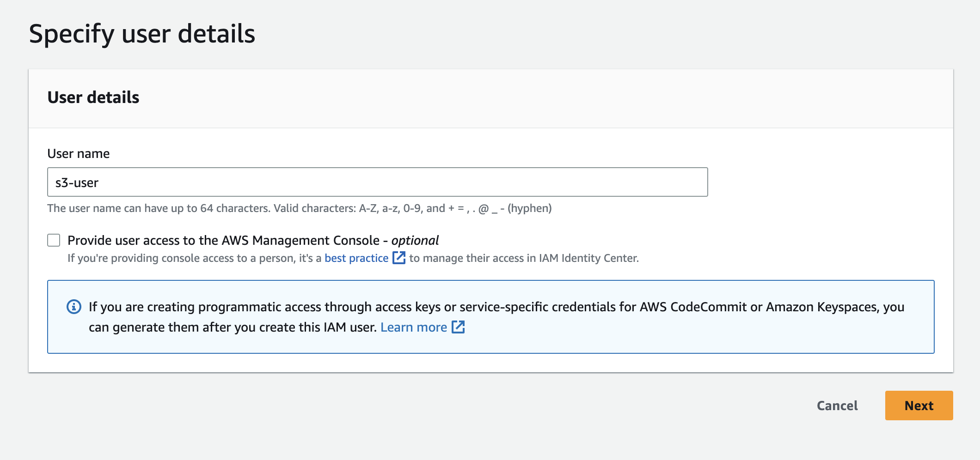The image size is (980, 460).
Task: Click the info icon in the blue notice
Action: coord(74,307)
